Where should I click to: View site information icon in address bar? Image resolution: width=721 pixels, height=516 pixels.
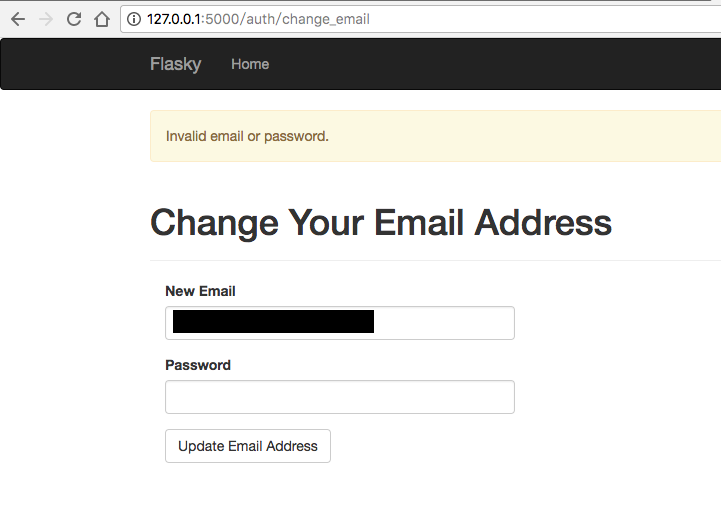[x=134, y=19]
